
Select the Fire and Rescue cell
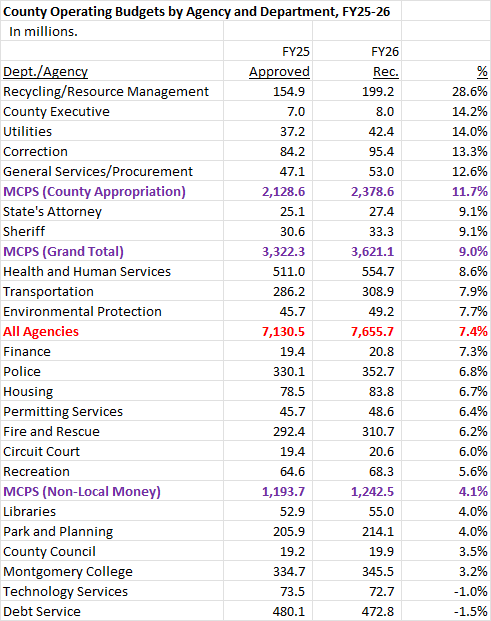click(x=51, y=432)
